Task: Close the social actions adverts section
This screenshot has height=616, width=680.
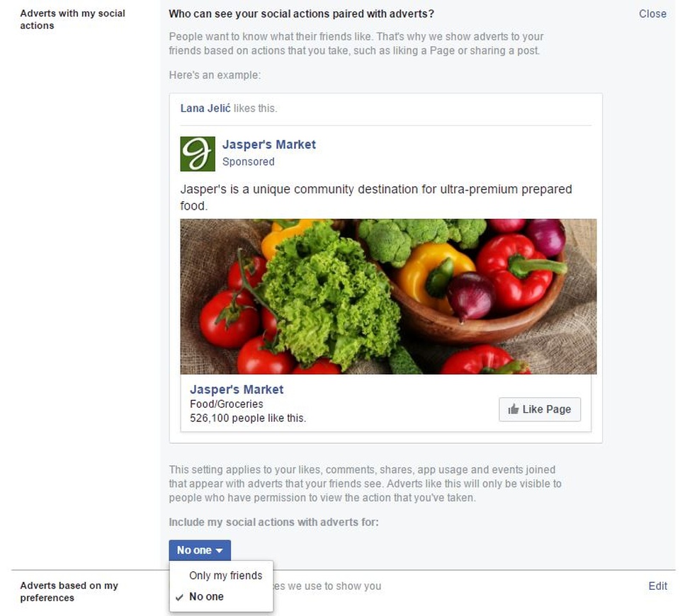Action: (652, 14)
